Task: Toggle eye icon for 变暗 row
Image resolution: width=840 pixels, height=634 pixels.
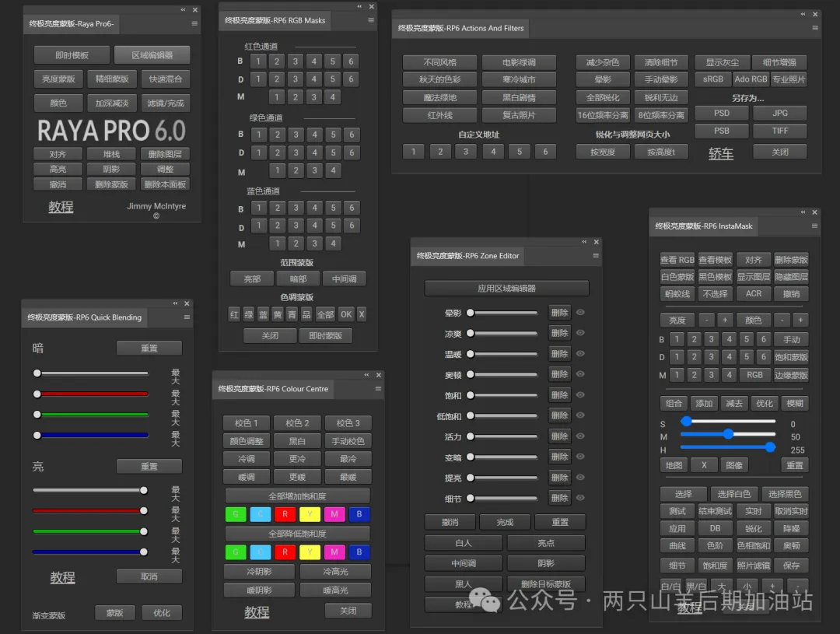Action: point(580,457)
